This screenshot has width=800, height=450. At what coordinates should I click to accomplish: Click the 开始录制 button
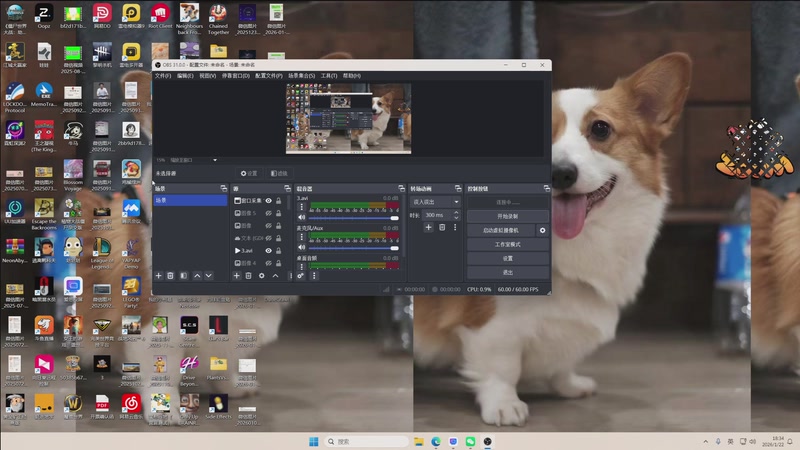coord(507,216)
